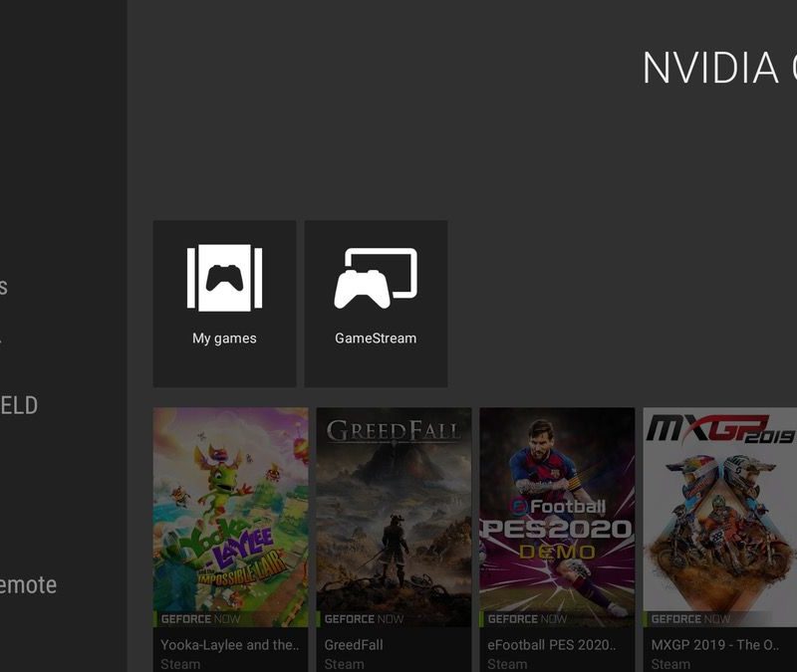Click Steam label under MXGP 2019
This screenshot has width=797, height=672.
tap(670, 664)
